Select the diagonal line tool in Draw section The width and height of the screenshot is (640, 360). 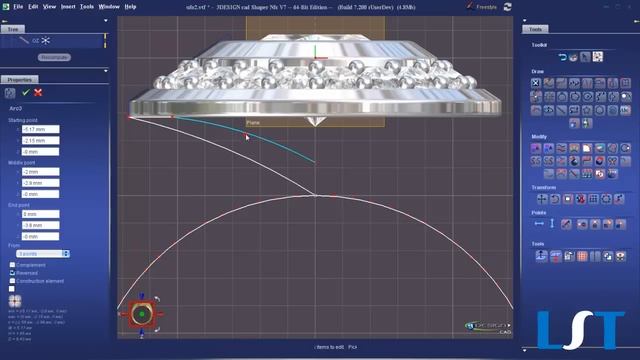(562, 110)
